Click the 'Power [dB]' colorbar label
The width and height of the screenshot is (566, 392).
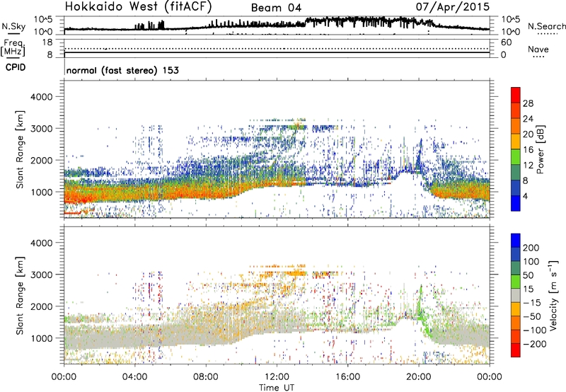[x=541, y=149]
